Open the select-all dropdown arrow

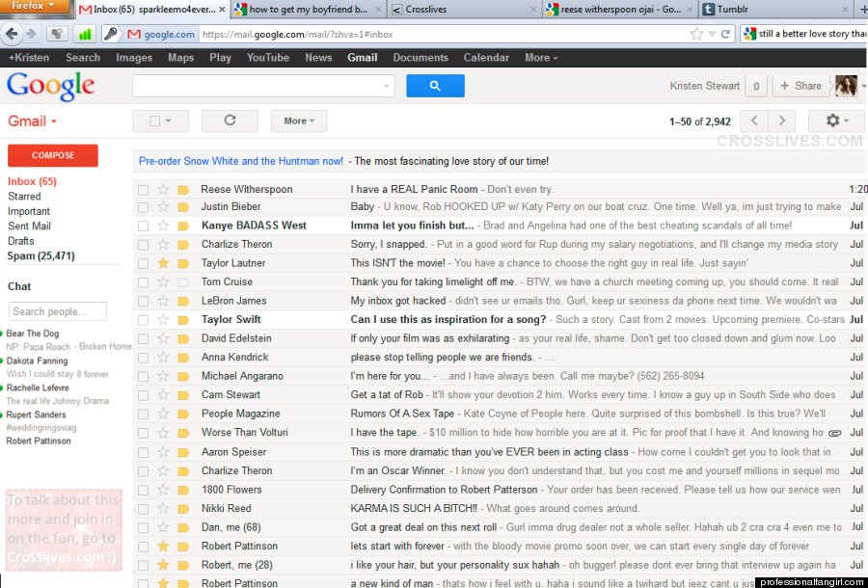[x=170, y=120]
